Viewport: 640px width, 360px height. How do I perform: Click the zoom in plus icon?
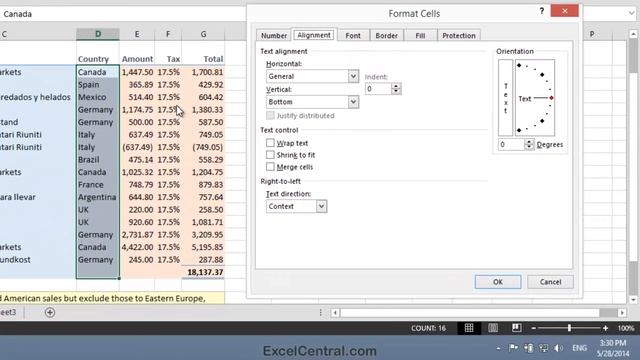[605, 328]
